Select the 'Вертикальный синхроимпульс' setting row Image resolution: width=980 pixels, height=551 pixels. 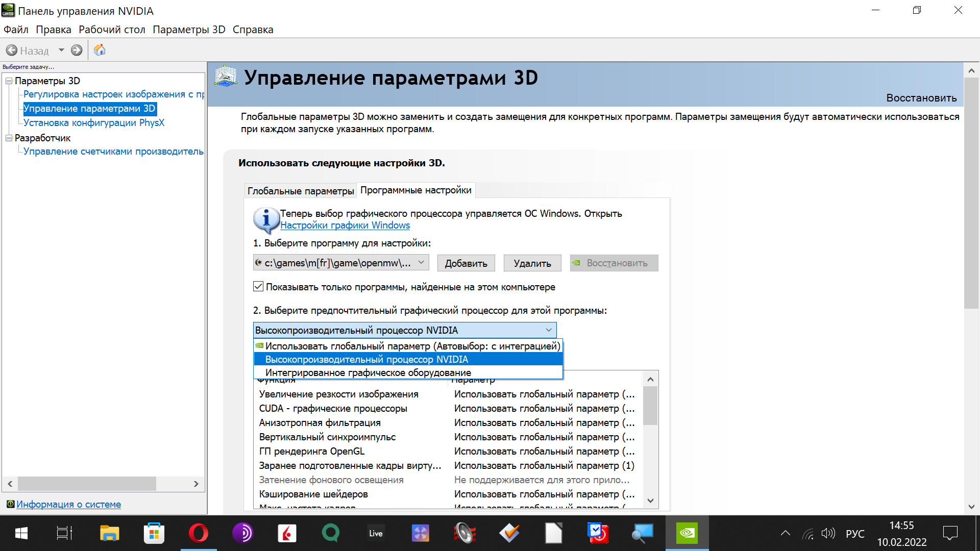point(447,437)
